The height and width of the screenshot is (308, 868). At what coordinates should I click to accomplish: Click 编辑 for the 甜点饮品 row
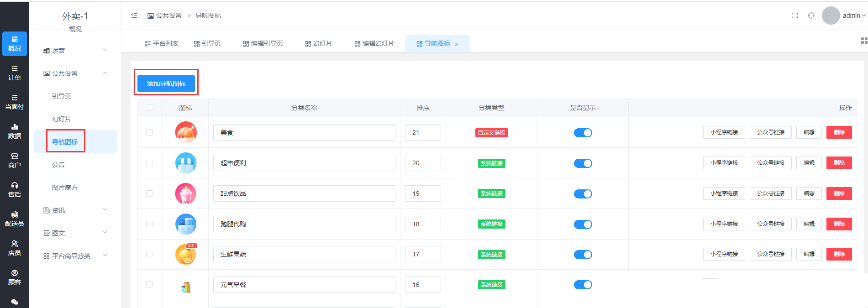[809, 193]
